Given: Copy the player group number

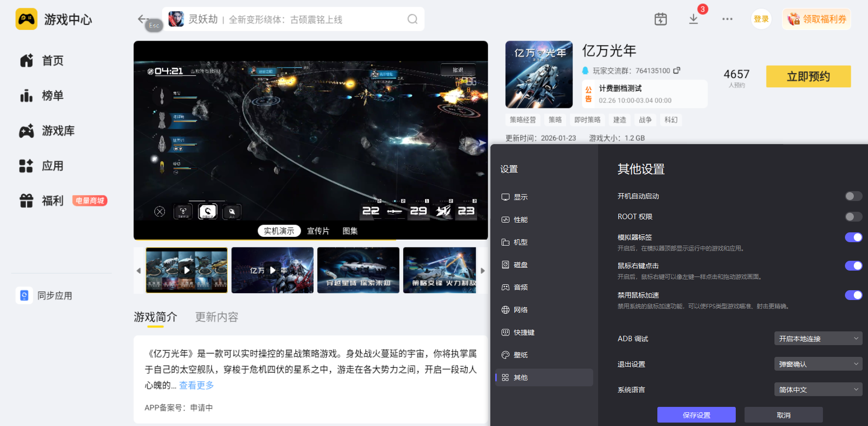Looking at the screenshot, I should coord(677,71).
